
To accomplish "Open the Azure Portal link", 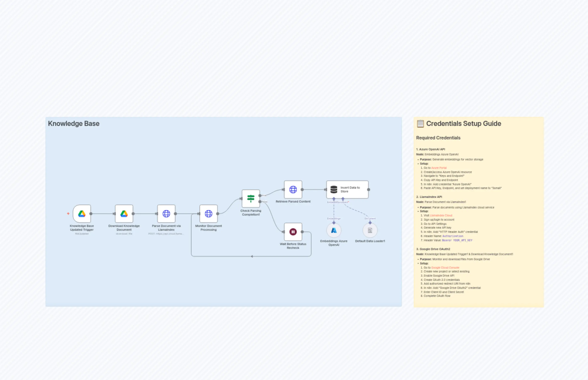I will click(x=439, y=168).
